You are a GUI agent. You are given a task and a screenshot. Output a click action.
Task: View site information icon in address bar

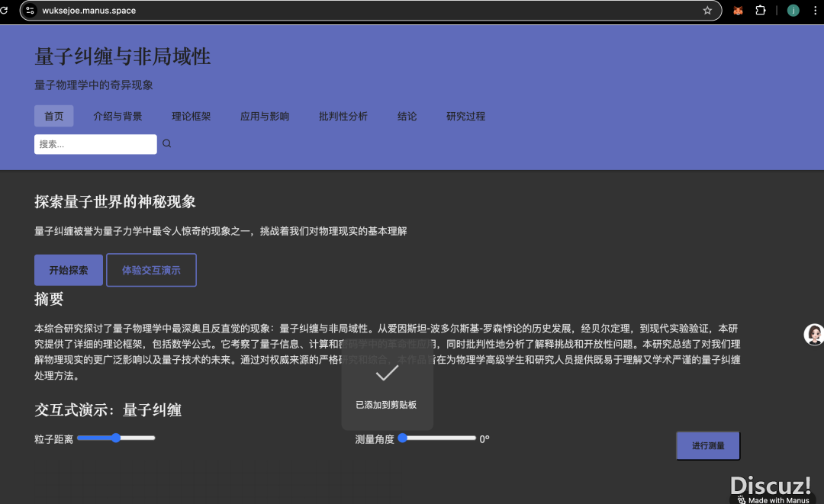[31, 11]
